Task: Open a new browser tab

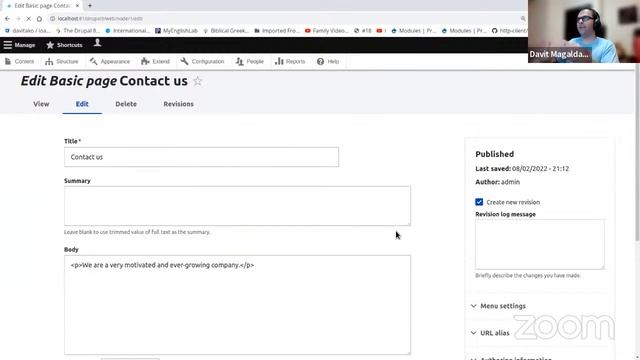Action: tap(90, 6)
